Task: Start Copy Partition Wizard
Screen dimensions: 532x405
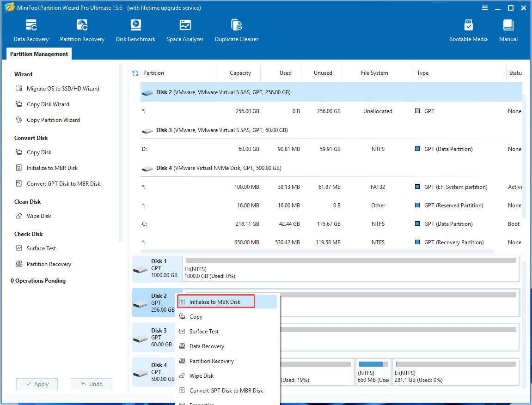Action: tap(48, 120)
